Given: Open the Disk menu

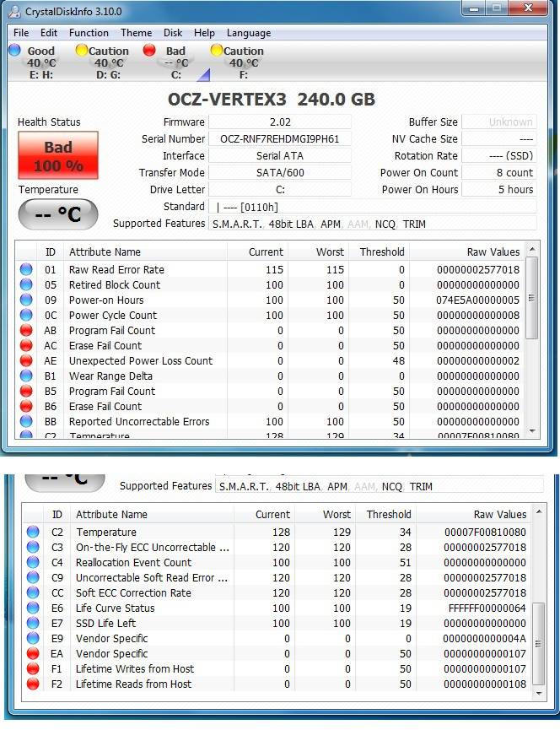Looking at the screenshot, I should tap(173, 33).
